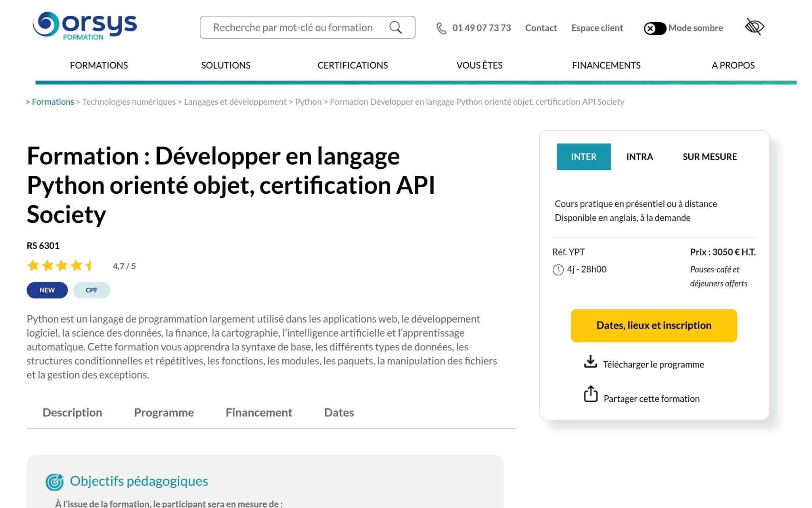Go to Technologies numériques breadcrumb
812x508 pixels.
129,102
